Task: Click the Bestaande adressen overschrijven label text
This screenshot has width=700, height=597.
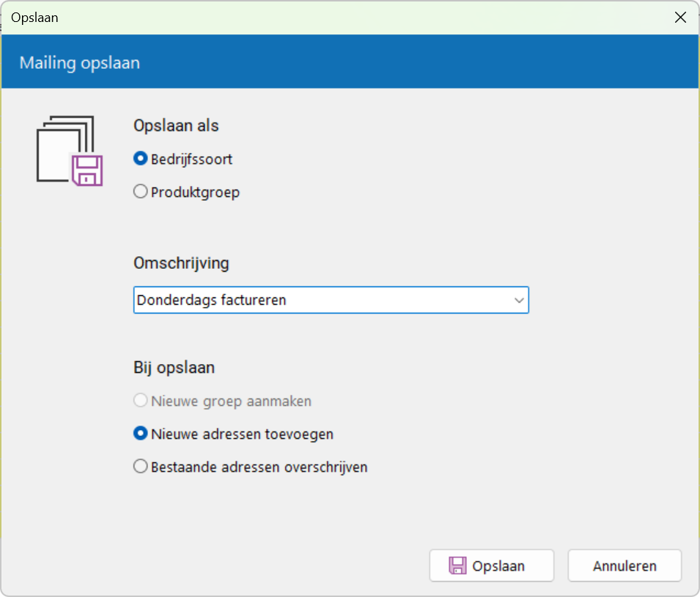Action: pos(259,467)
